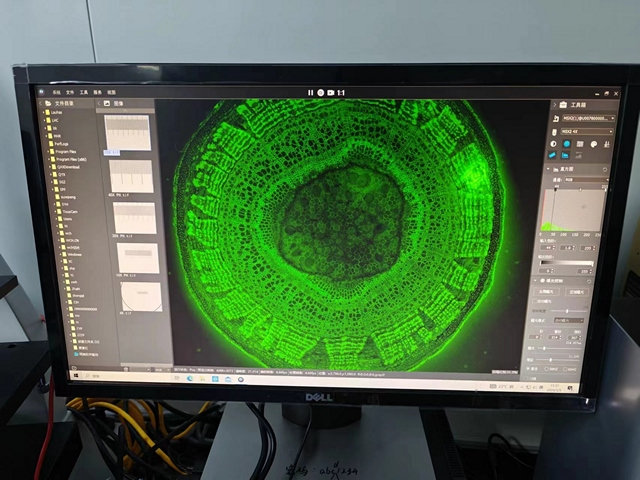Click the 1:1 zoom icon
This screenshot has height=480, width=640.
click(341, 93)
